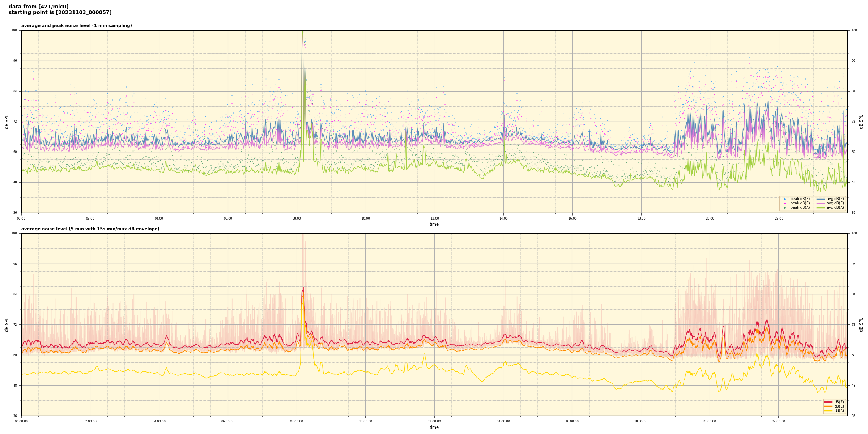Screen dimensions: 868x434
Task: Click the starting point 20231103_000057 text
Action: pos(60,13)
